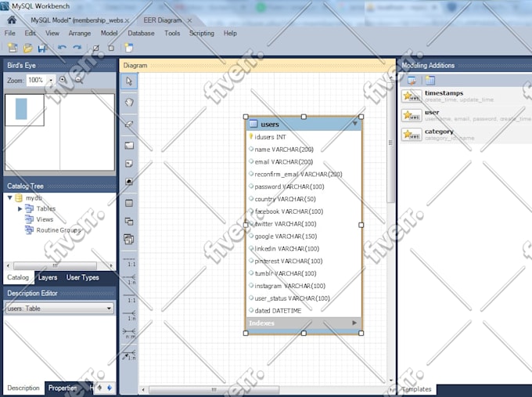Switch to the User Types tab
This screenshot has width=532, height=397.
(x=82, y=277)
